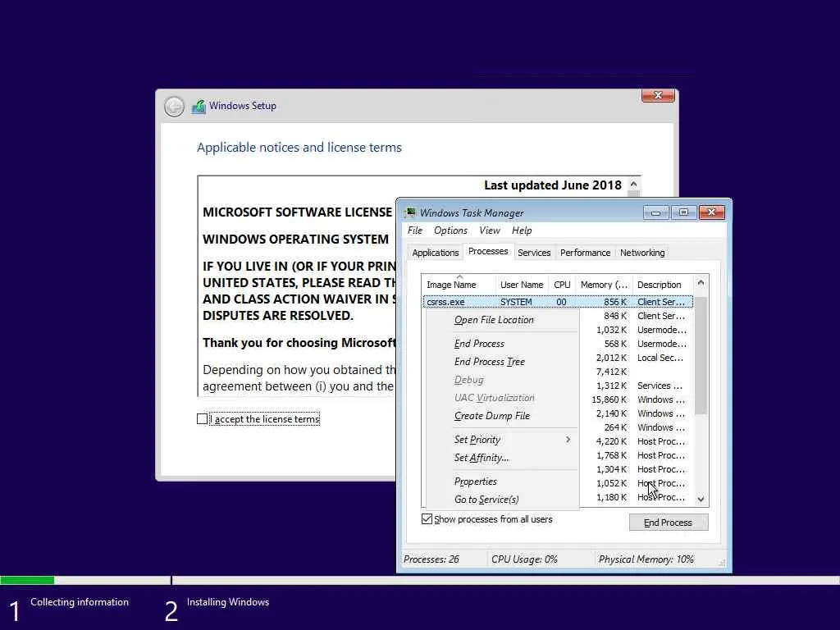Click the 7,412 K memory value
The width and height of the screenshot is (840, 630).
tap(611, 372)
